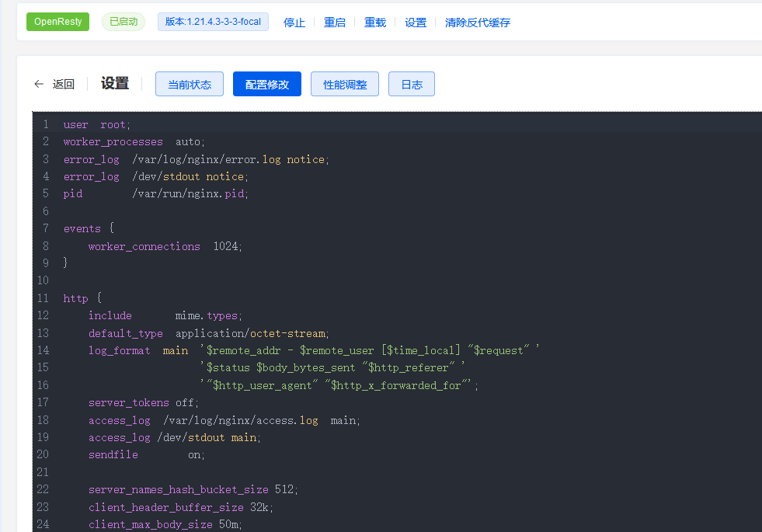The height and width of the screenshot is (532, 762).
Task: Click the 'server_tokens off;' line
Action: pos(144,403)
